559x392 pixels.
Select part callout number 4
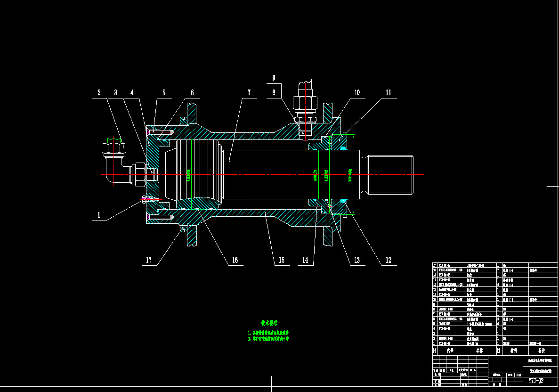click(132, 92)
